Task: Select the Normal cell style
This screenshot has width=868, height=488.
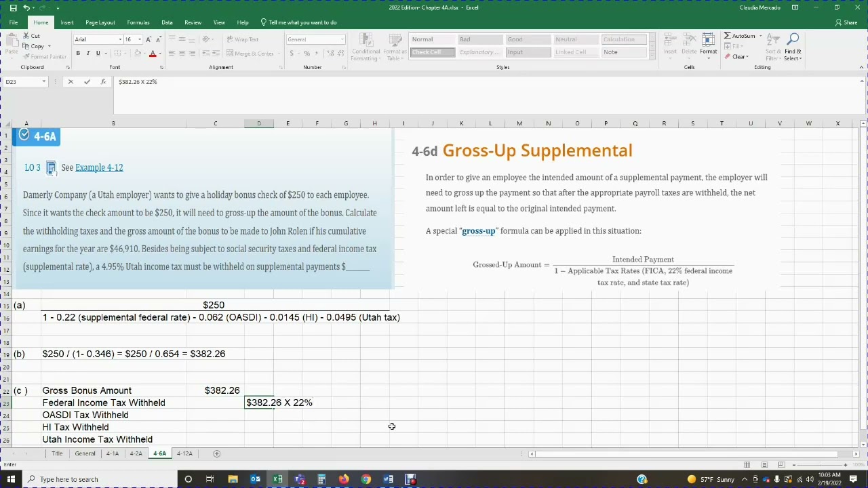Action: click(x=432, y=39)
